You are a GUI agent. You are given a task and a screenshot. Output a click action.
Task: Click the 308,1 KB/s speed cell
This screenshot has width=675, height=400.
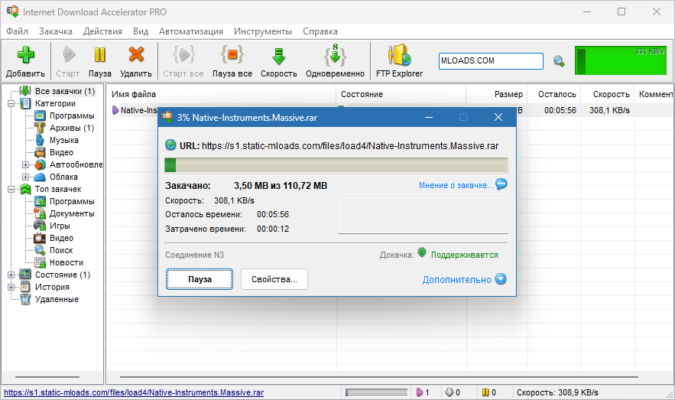(609, 110)
